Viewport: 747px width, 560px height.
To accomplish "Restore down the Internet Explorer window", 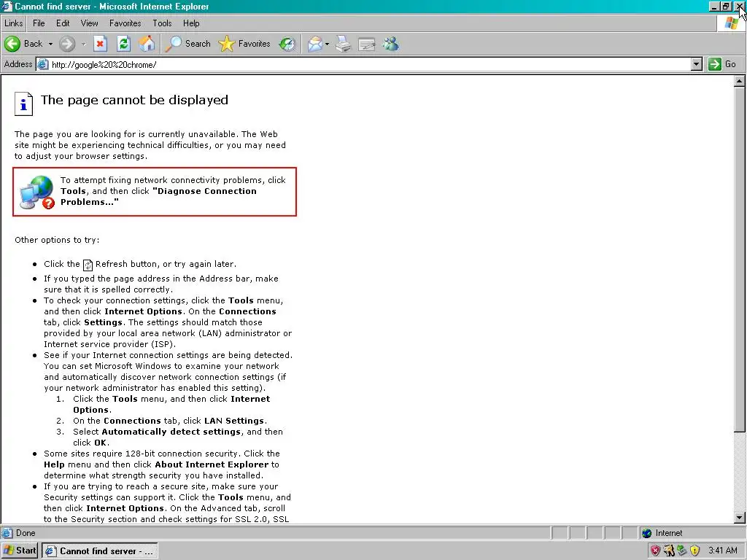I will (726, 6).
